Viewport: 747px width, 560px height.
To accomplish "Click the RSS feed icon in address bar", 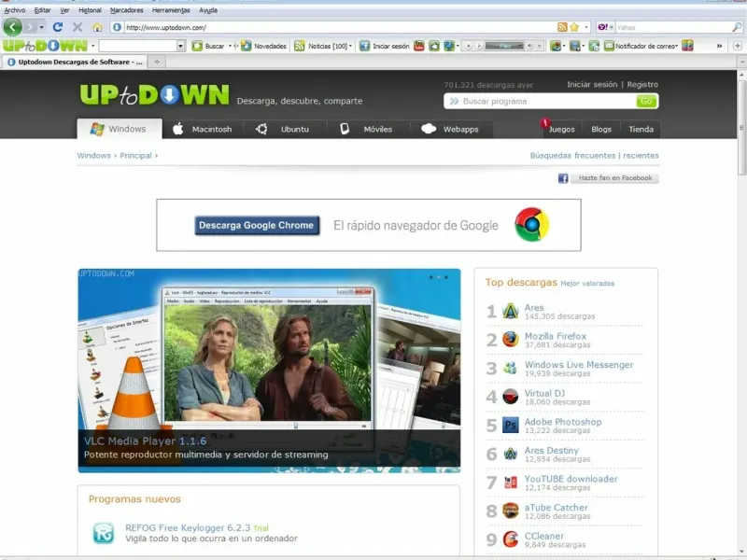I will click(562, 27).
